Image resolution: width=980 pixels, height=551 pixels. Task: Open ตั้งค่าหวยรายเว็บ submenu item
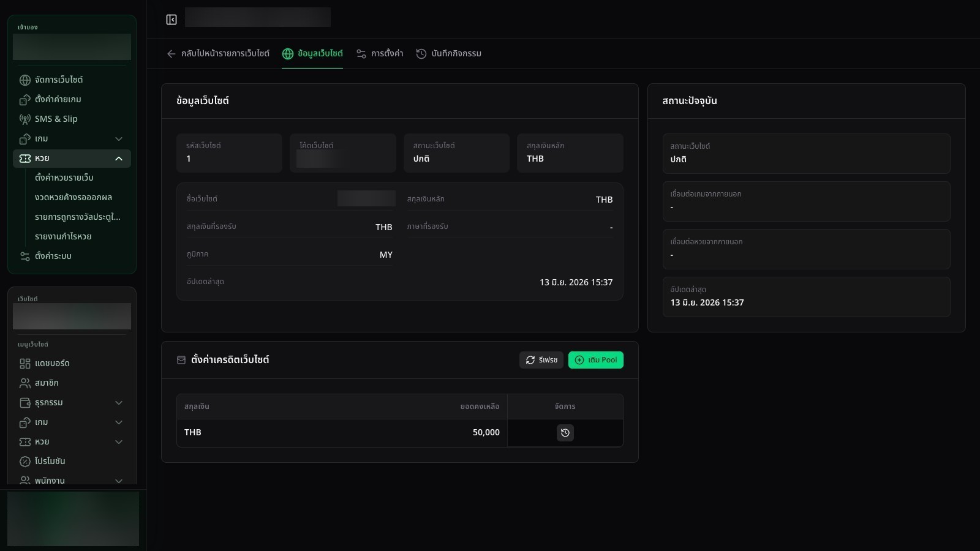click(64, 178)
